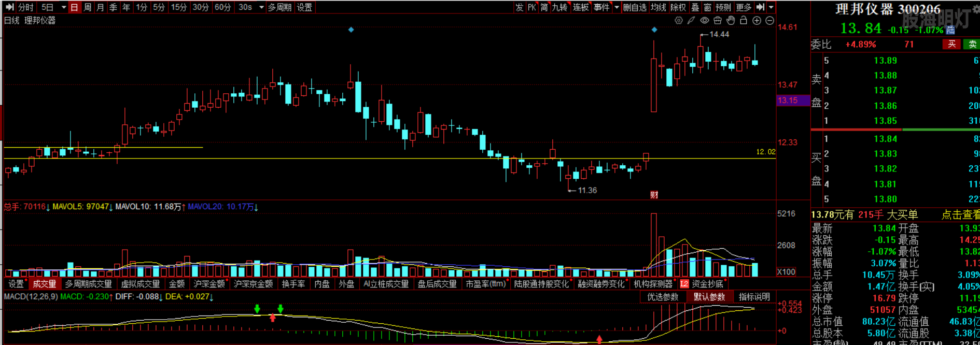The height and width of the screenshot is (345, 980).
Task: Toggle the chart lock icon
Action: pos(744,21)
